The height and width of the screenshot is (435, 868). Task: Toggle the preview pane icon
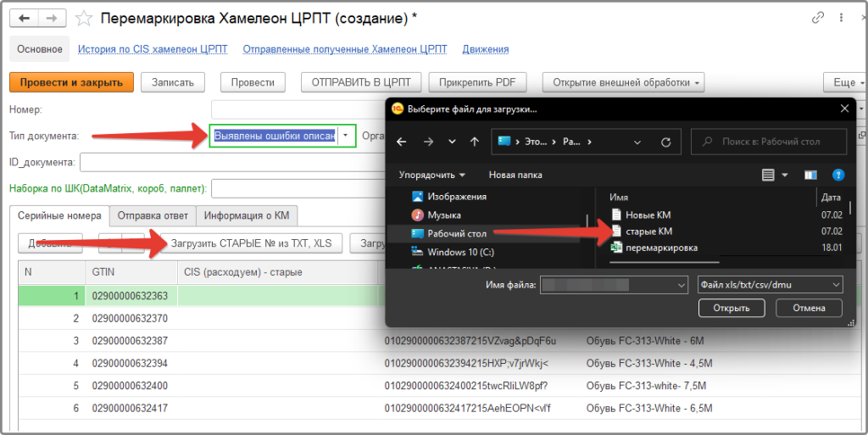810,175
